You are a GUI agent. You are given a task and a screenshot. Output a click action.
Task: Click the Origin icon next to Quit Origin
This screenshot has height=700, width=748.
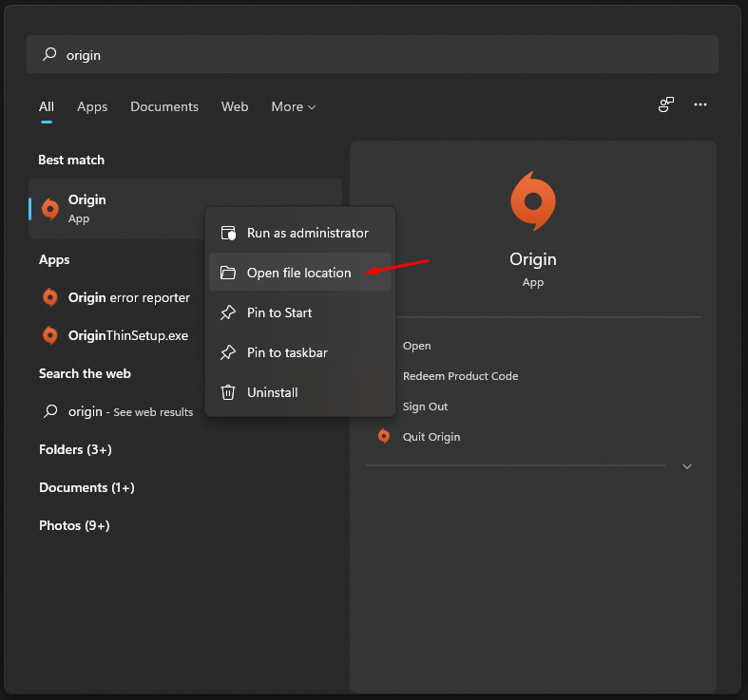click(384, 436)
